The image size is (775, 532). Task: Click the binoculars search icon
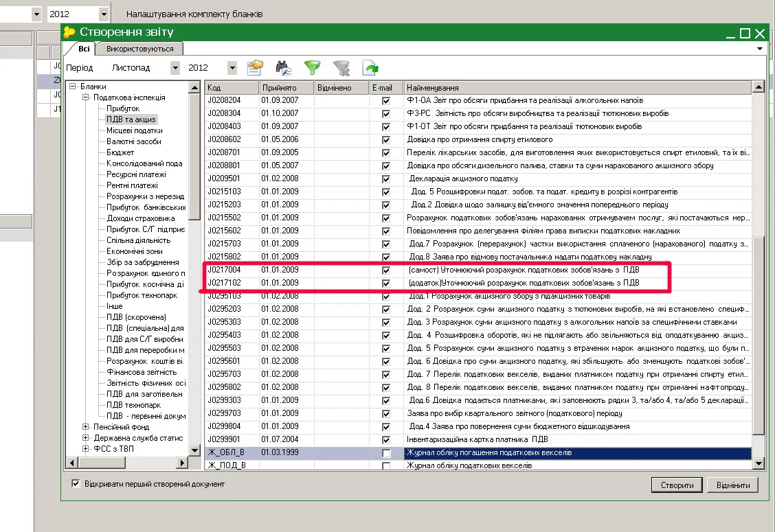[284, 67]
